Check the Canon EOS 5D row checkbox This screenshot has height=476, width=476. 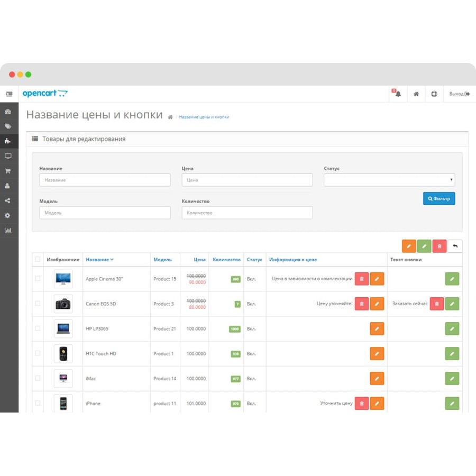click(x=38, y=303)
